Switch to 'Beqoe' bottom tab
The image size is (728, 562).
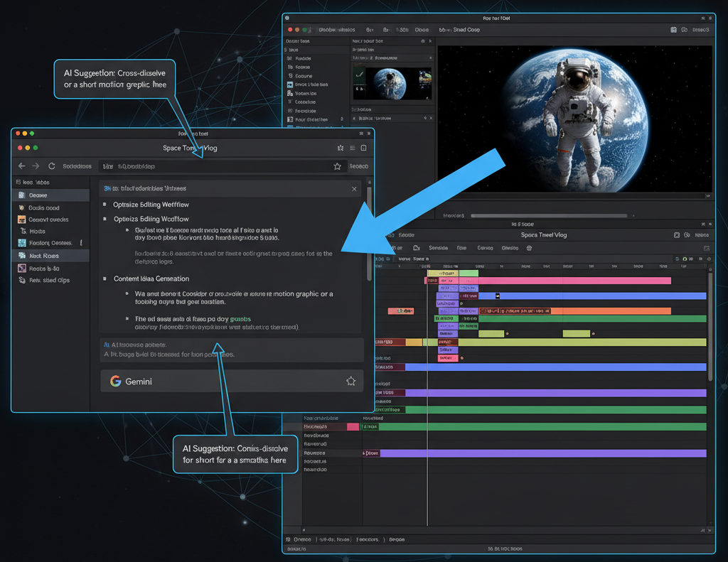[x=397, y=540]
